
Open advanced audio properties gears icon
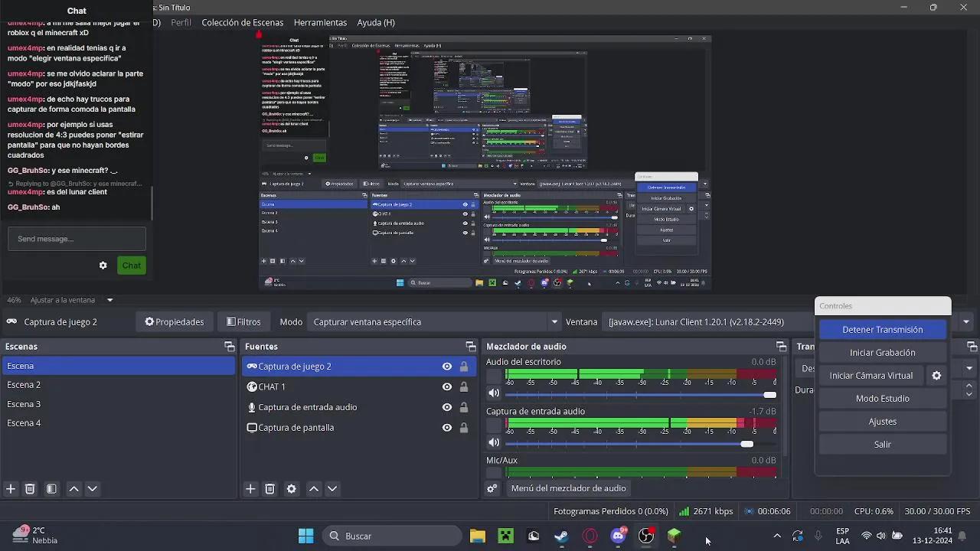point(492,488)
